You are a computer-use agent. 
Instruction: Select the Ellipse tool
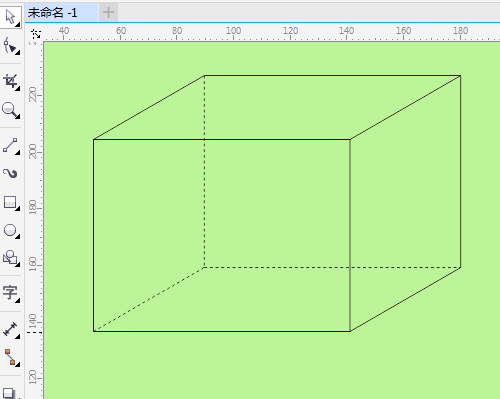pos(10,231)
